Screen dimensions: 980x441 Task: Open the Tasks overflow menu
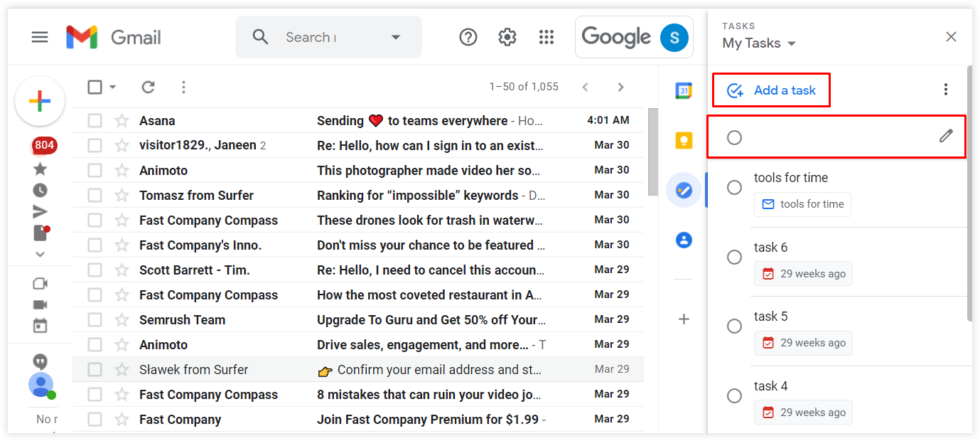tap(946, 89)
